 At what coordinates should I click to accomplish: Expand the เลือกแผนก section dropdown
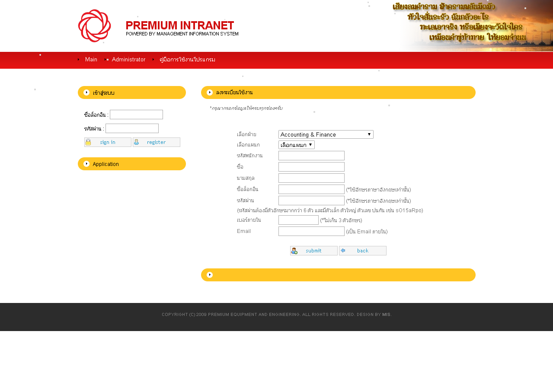tap(296, 145)
